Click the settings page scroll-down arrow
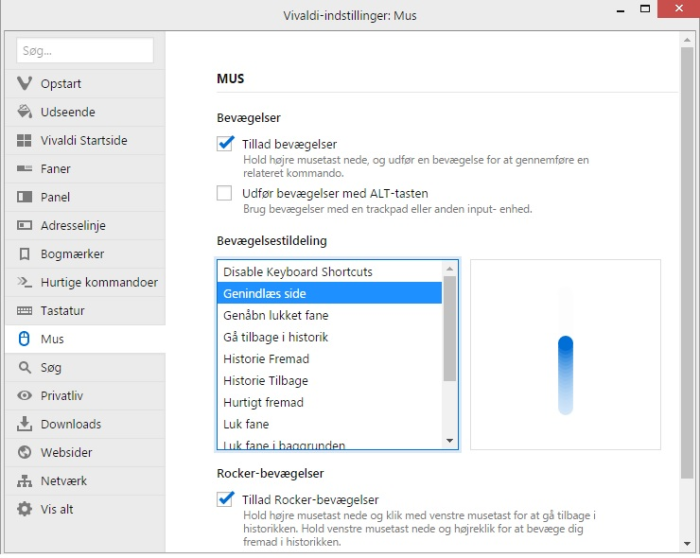The image size is (700, 558). click(x=687, y=543)
